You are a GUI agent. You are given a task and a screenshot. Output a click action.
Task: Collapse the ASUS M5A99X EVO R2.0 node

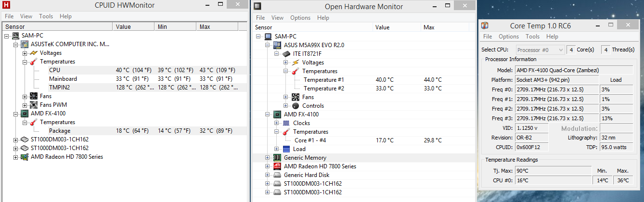(268, 45)
